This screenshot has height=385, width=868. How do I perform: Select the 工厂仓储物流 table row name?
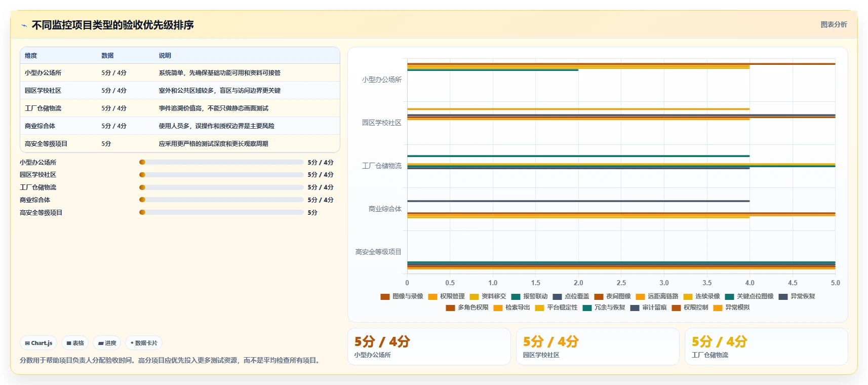[x=43, y=108]
